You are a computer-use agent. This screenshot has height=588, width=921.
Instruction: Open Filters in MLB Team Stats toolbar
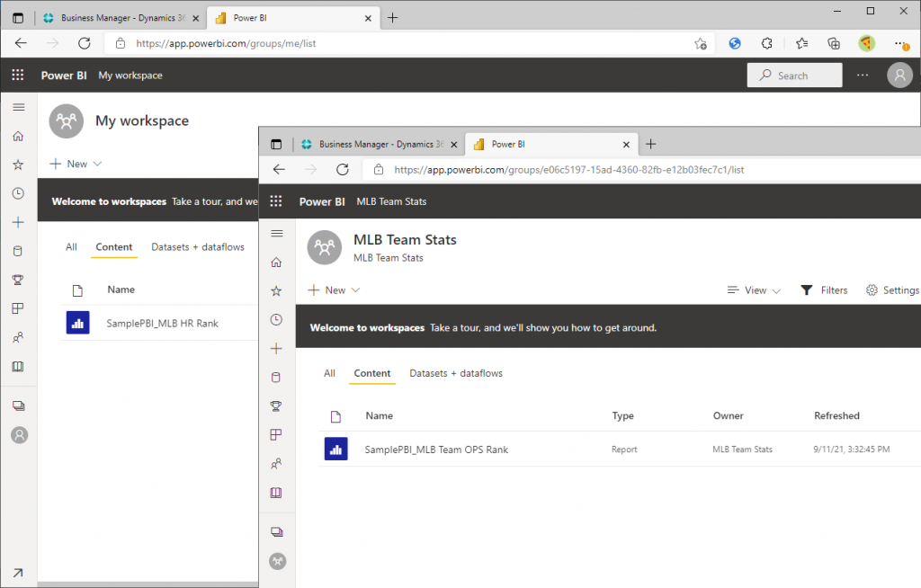click(825, 290)
